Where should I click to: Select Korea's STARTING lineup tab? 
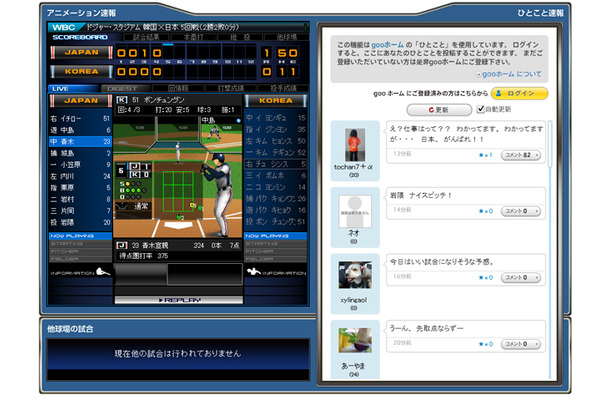click(275, 244)
